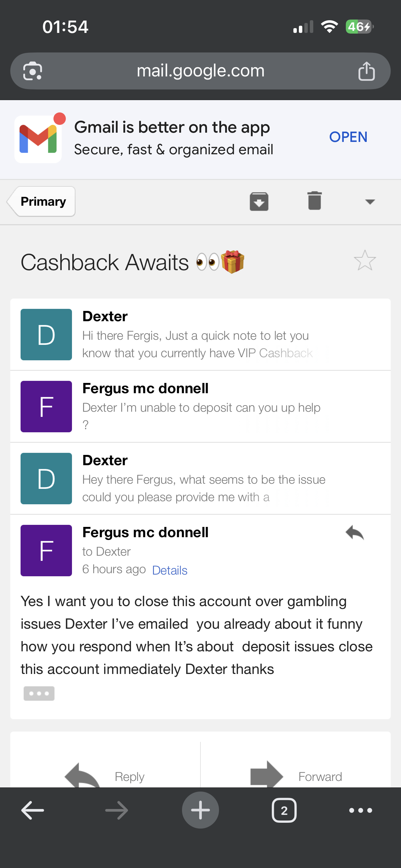Go back to Primary inbox
Image resolution: width=401 pixels, height=868 pixels.
42,202
